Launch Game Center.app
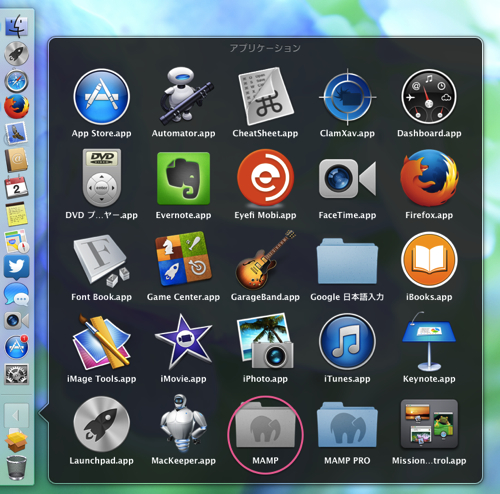The height and width of the screenshot is (494, 500). coord(184,259)
